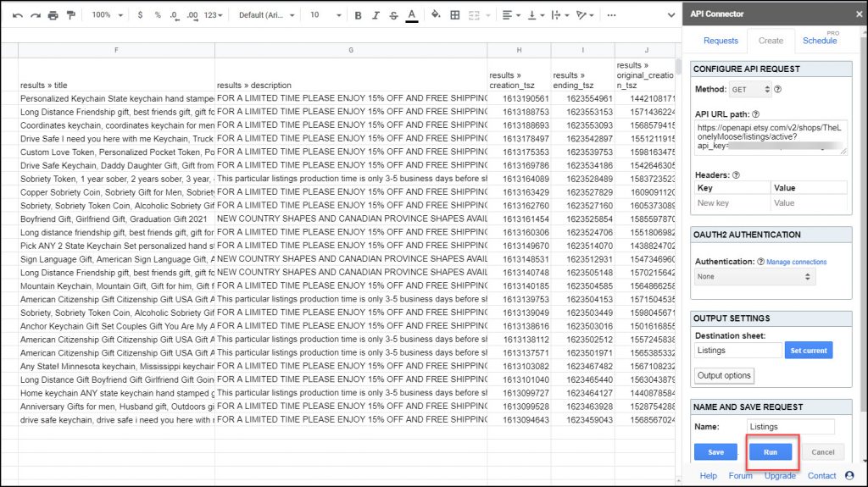Click the Destination sheet input field
The width and height of the screenshot is (868, 487).
(x=737, y=350)
